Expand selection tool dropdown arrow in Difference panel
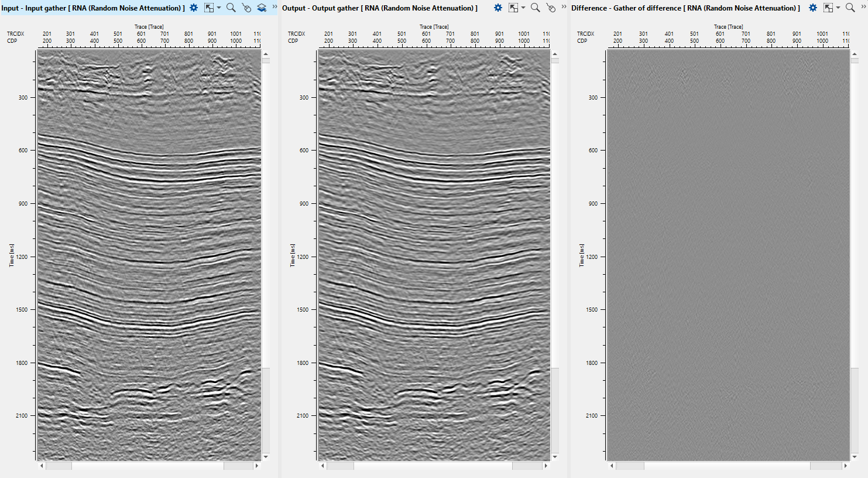 pos(838,8)
